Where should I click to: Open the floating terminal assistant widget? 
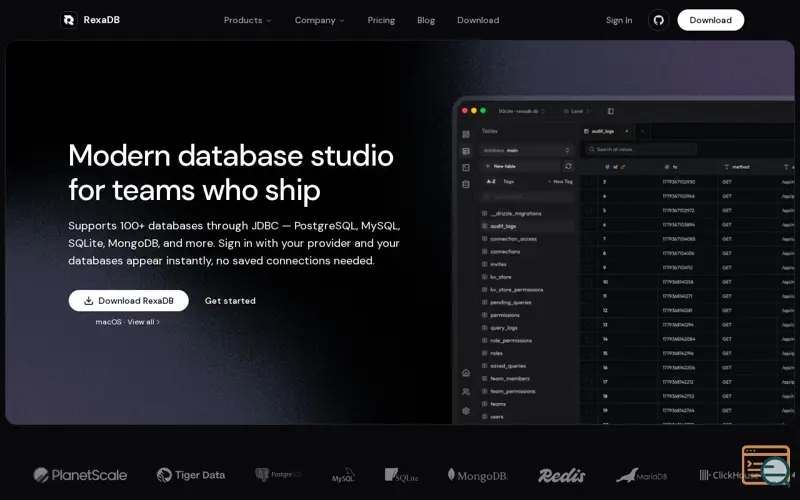766,465
